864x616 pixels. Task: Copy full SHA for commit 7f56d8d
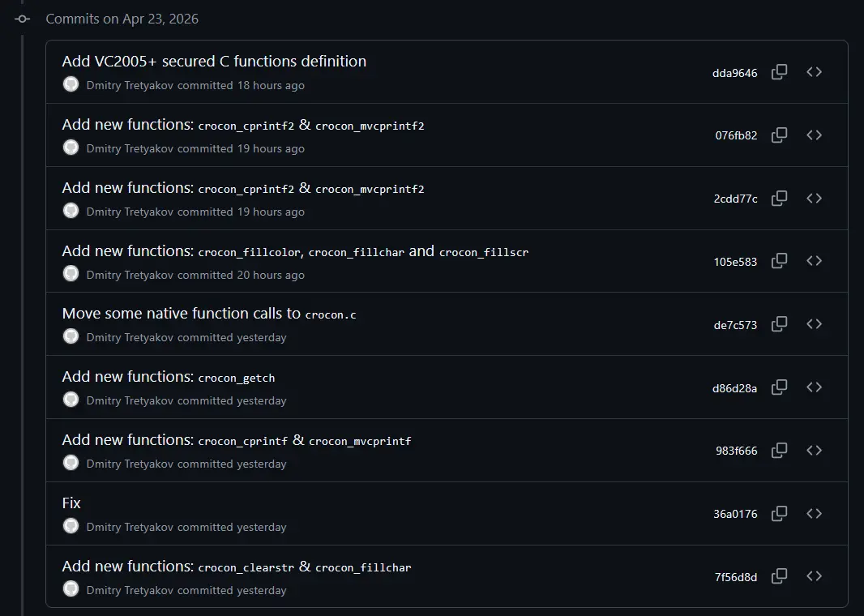pos(779,576)
